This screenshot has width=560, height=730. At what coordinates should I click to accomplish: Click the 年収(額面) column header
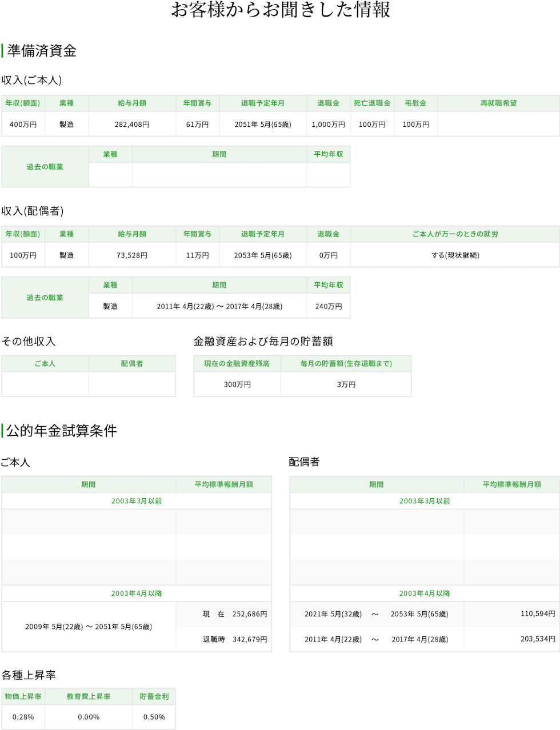pos(23,103)
